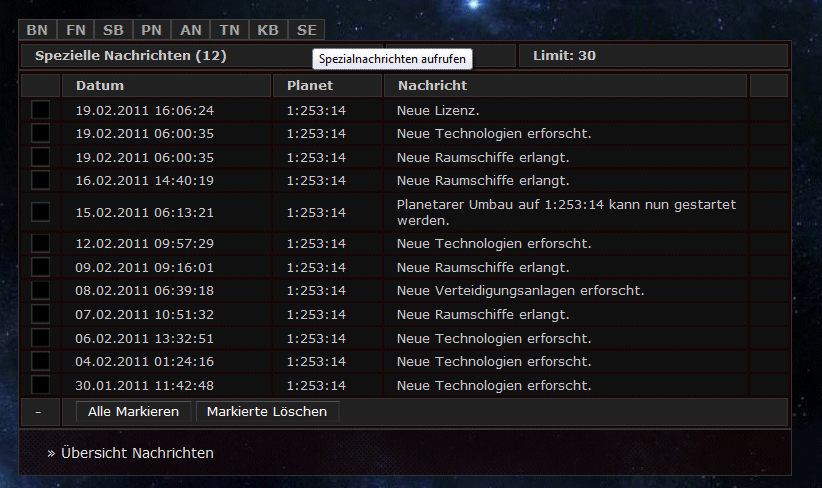822x488 pixels.
Task: Tick the checkbox for the Neue Lizenz message
Action: point(40,110)
